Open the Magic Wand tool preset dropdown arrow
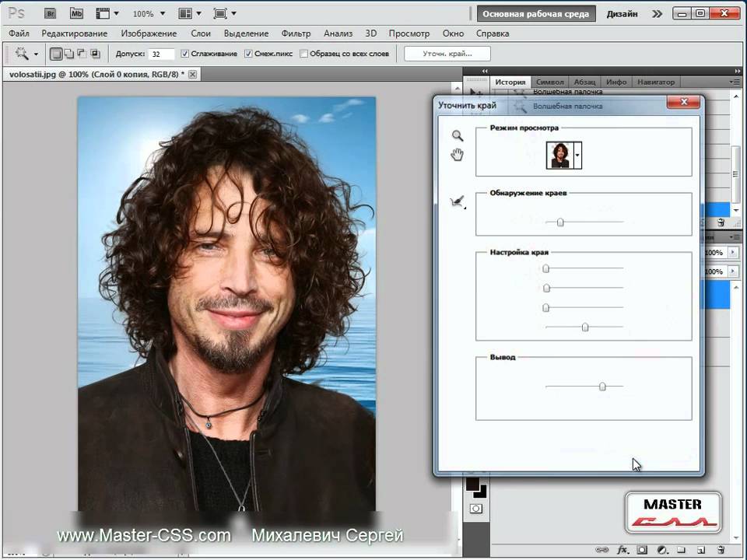 (36, 54)
